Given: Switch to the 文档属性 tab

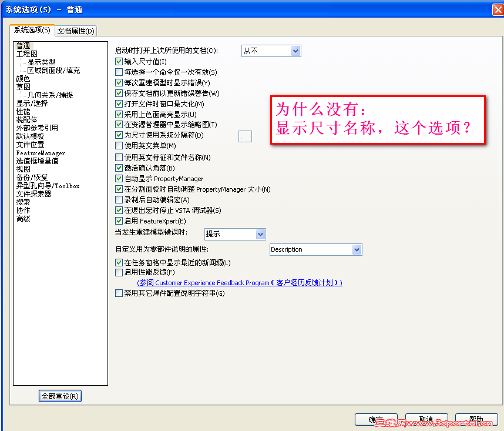Looking at the screenshot, I should pos(75,31).
